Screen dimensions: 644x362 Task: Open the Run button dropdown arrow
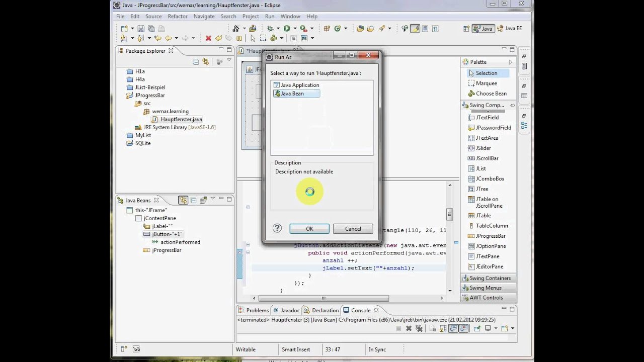pos(295,29)
